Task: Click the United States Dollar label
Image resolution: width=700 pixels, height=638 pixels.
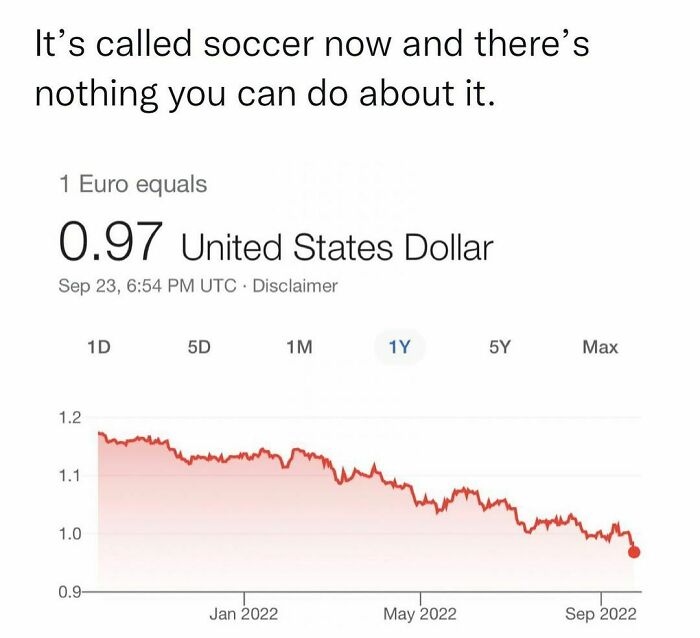Action: [337, 245]
